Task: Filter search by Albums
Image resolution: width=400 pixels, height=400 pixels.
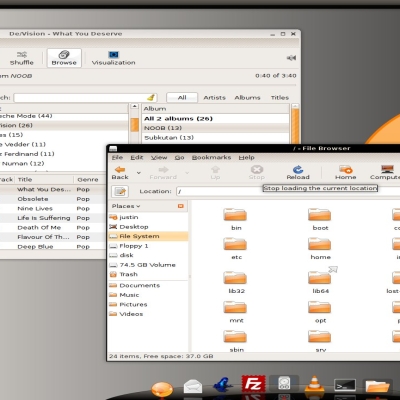Action: pos(247,98)
